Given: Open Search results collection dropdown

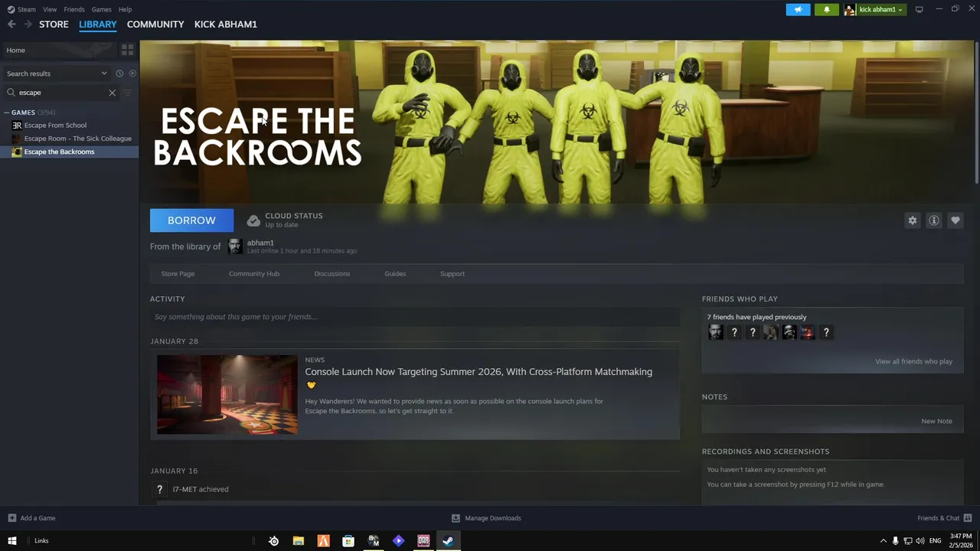Looking at the screenshot, I should (x=57, y=73).
